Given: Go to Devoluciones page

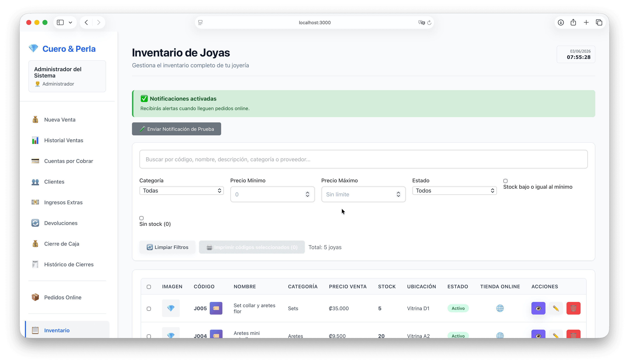Looking at the screenshot, I should pyautogui.click(x=67, y=223).
